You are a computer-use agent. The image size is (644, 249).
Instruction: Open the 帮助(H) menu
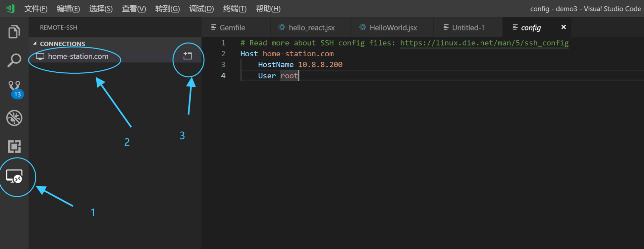pos(268,9)
